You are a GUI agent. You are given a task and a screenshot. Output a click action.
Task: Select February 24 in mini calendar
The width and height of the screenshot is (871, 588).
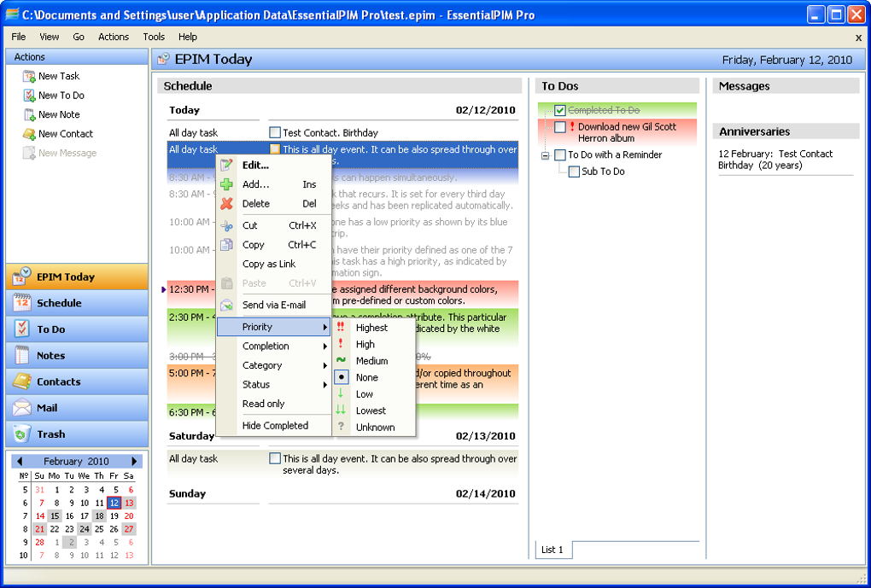point(84,529)
